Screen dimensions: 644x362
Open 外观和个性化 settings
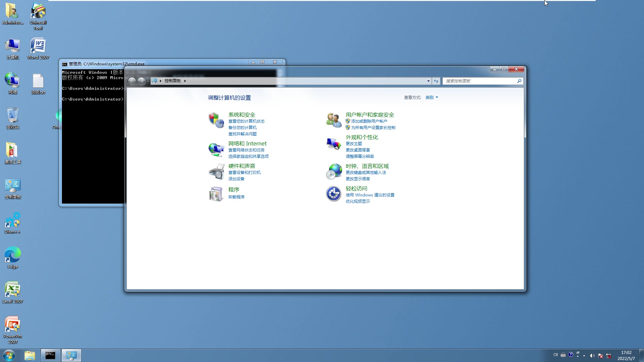click(x=361, y=137)
